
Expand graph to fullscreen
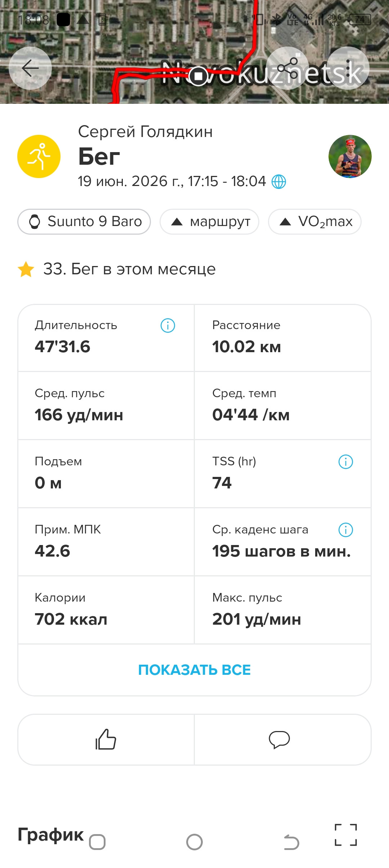click(x=346, y=834)
